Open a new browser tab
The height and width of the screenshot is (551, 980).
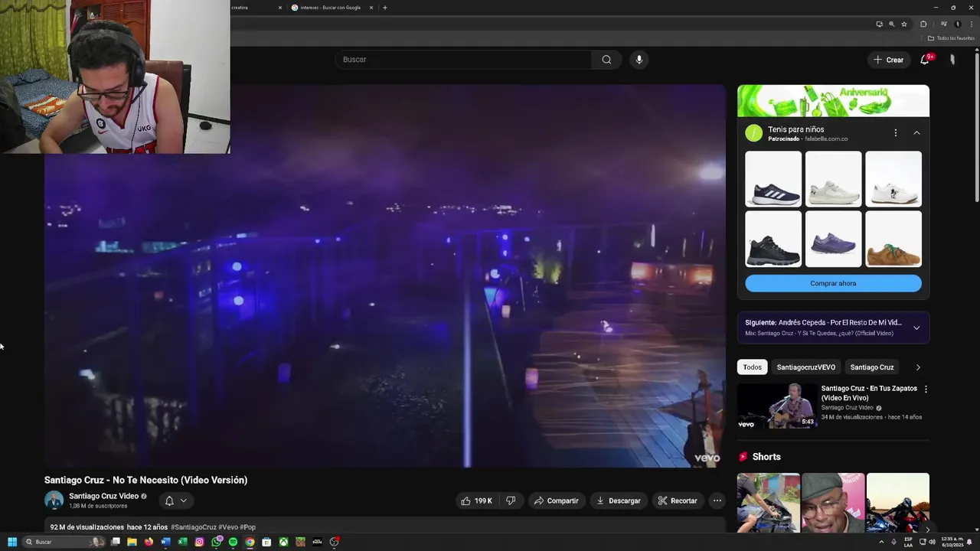coord(384,8)
